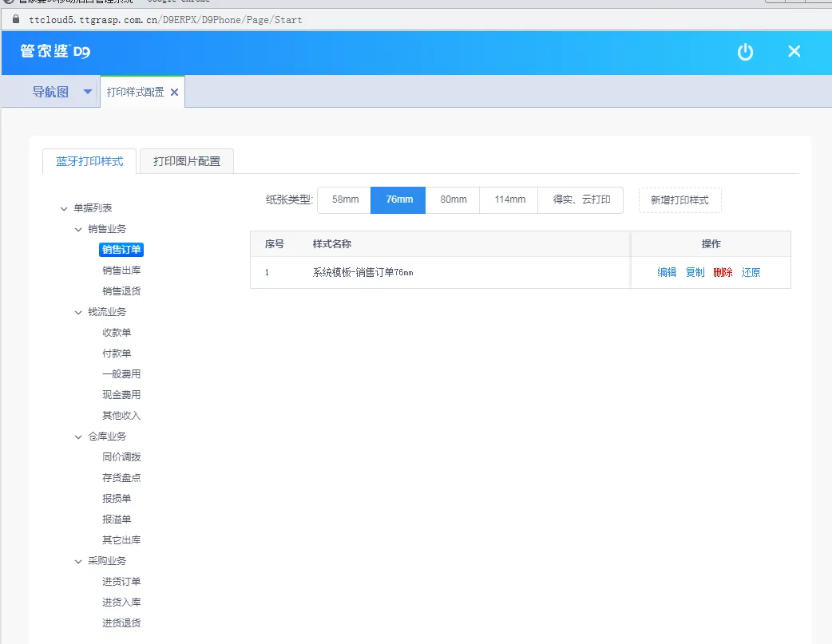Click the 管家婆 D9 logo
Screen dimensions: 832x644
(x=55, y=51)
